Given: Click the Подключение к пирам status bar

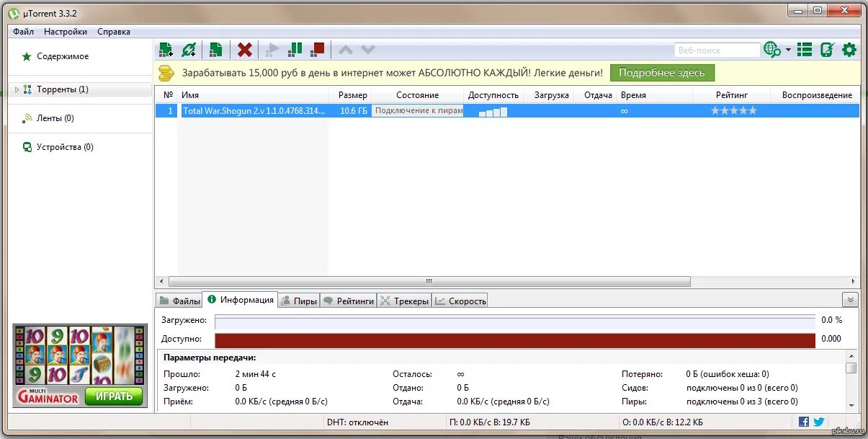Looking at the screenshot, I should tap(417, 111).
